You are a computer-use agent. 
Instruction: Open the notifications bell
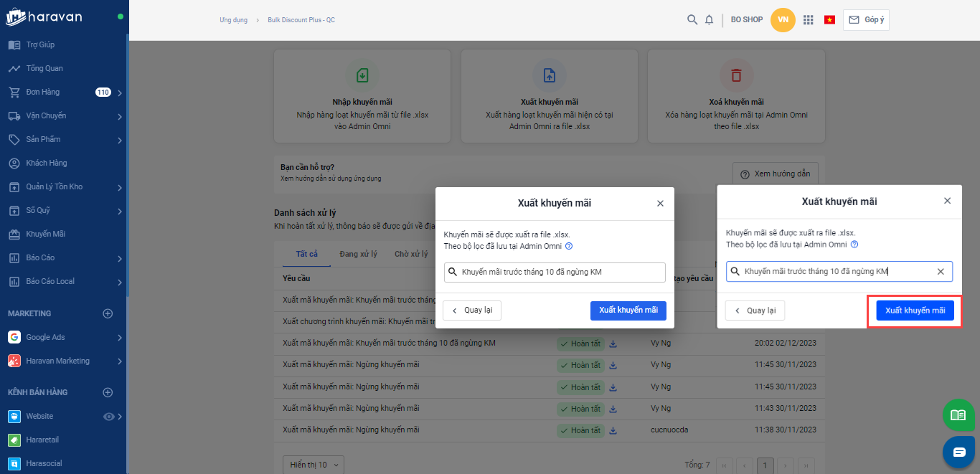click(709, 20)
